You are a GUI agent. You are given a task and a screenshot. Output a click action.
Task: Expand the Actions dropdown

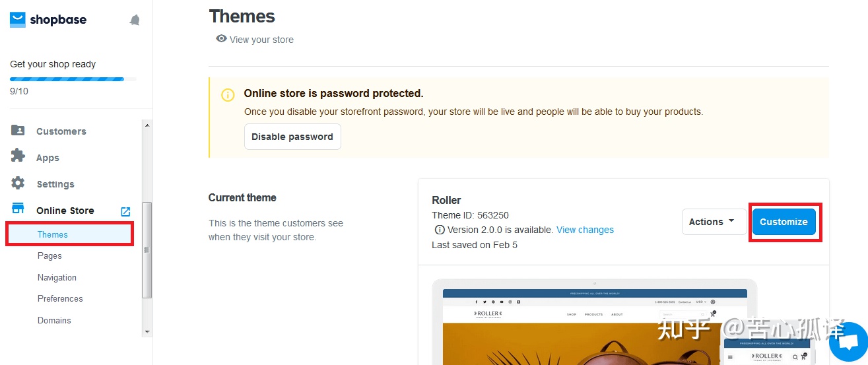[714, 222]
